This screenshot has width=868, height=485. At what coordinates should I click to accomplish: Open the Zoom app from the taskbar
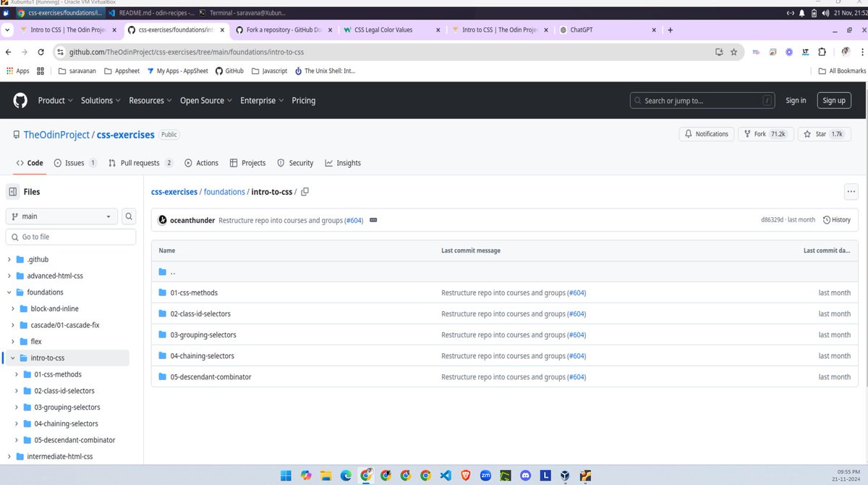[x=485, y=476]
